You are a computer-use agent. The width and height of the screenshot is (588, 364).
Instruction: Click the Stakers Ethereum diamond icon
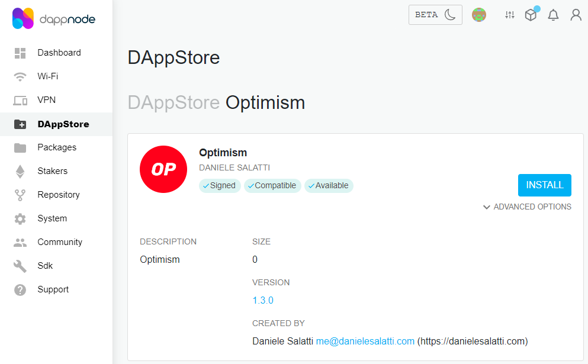[x=20, y=172]
